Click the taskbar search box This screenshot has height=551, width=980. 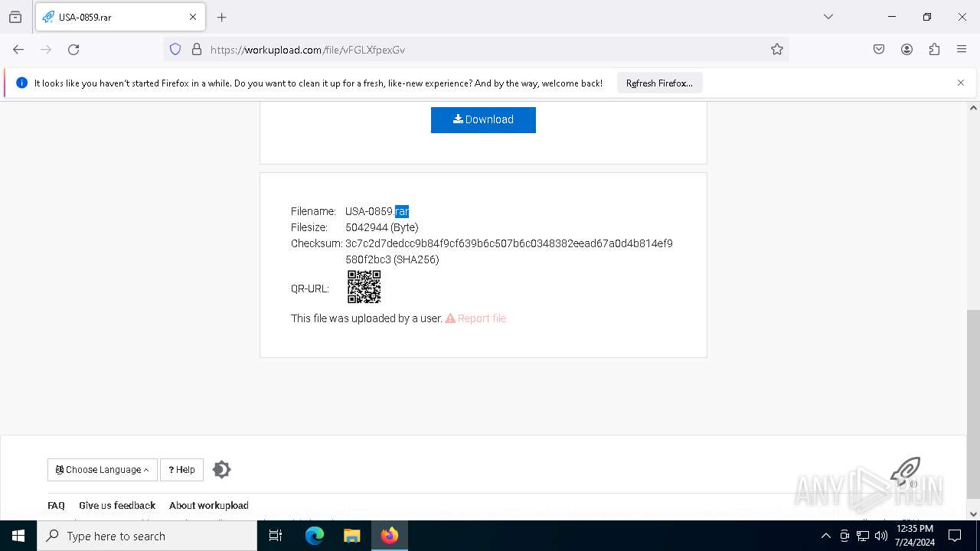coord(147,536)
